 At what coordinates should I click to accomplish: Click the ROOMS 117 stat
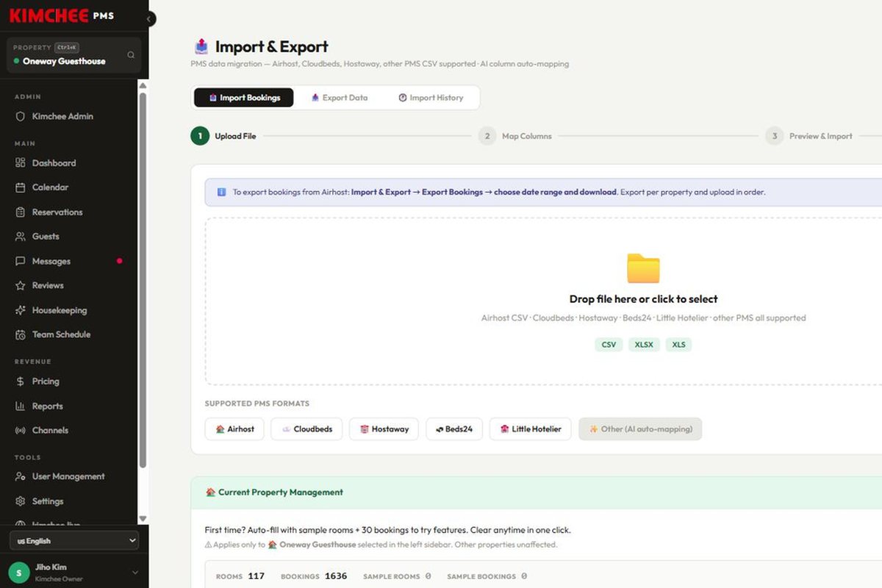(240, 576)
